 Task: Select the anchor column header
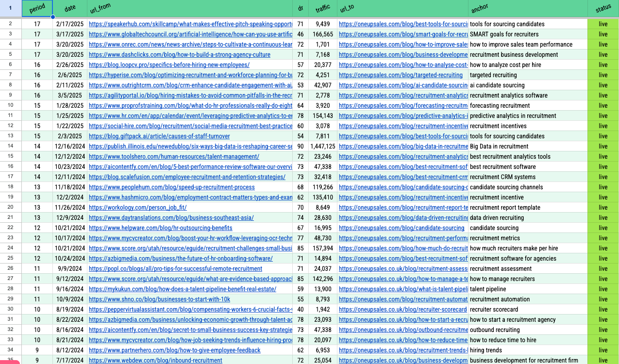click(528, 9)
